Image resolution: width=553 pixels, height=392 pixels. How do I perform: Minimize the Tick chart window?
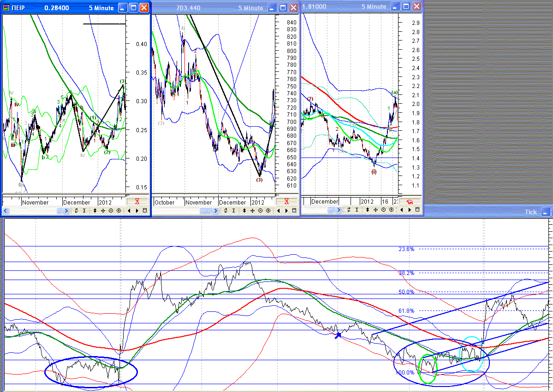[546, 212]
